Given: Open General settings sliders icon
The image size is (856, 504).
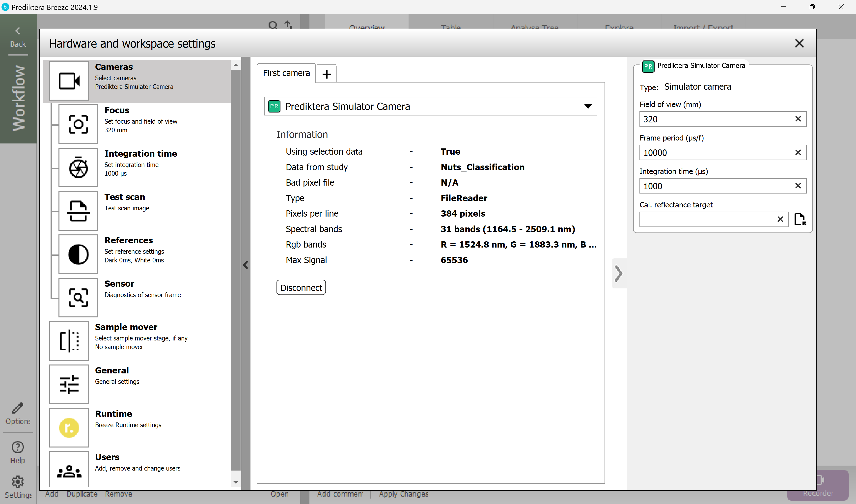Looking at the screenshot, I should pos(69,384).
